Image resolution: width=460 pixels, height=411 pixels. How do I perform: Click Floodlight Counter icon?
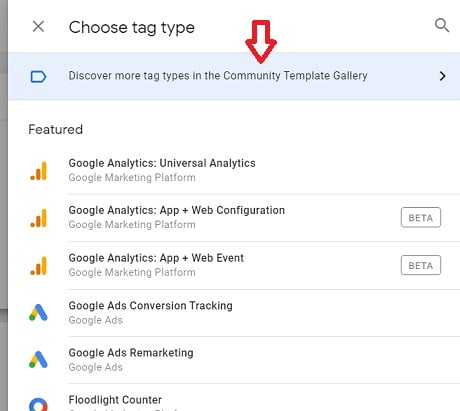point(38,404)
